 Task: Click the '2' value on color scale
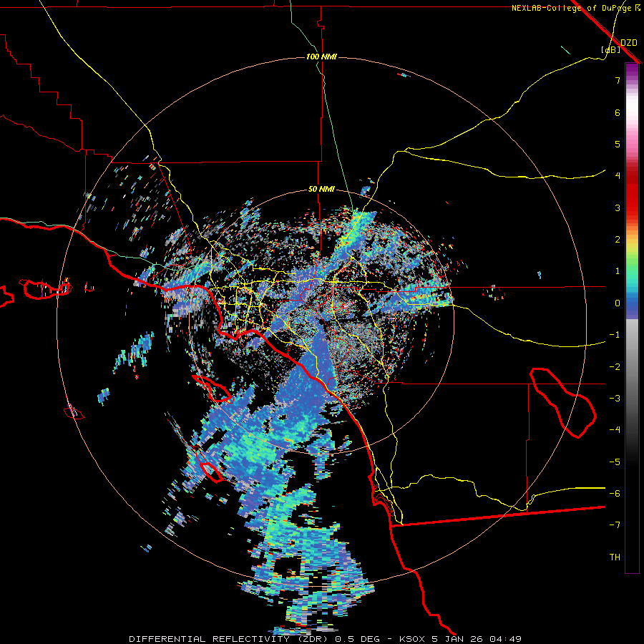point(618,240)
